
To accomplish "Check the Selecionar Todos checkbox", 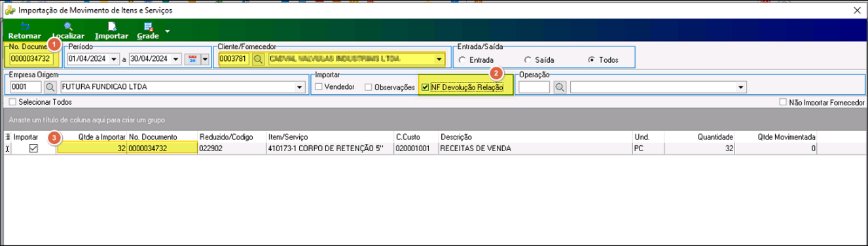I will 13,103.
